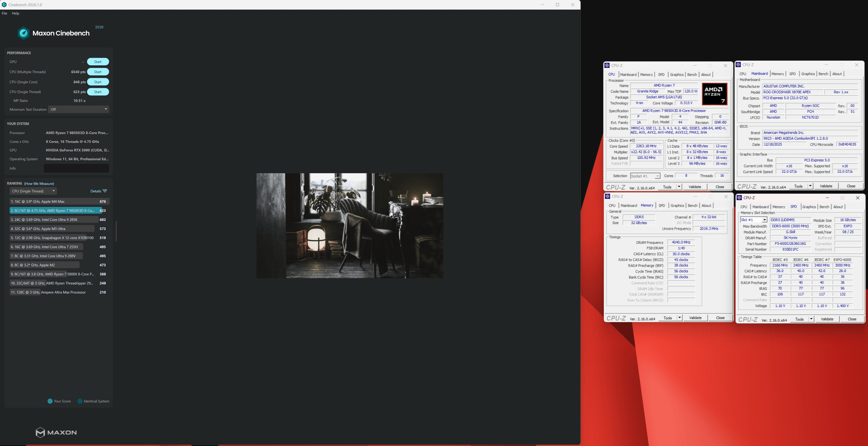Open the Help menu in Cinebench

[16, 13]
